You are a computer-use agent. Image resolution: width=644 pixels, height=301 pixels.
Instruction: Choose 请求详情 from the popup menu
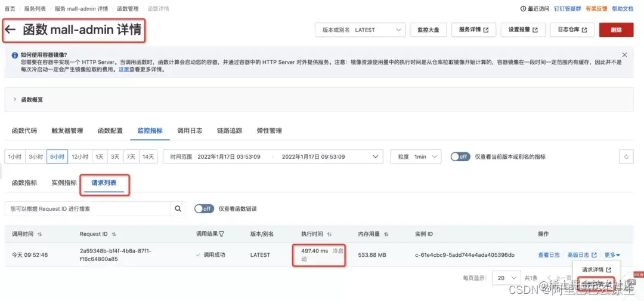coord(596,270)
